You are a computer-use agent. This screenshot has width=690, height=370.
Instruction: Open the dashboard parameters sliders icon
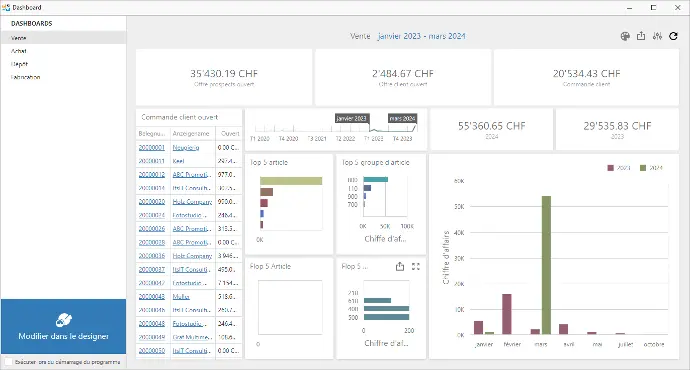657,36
